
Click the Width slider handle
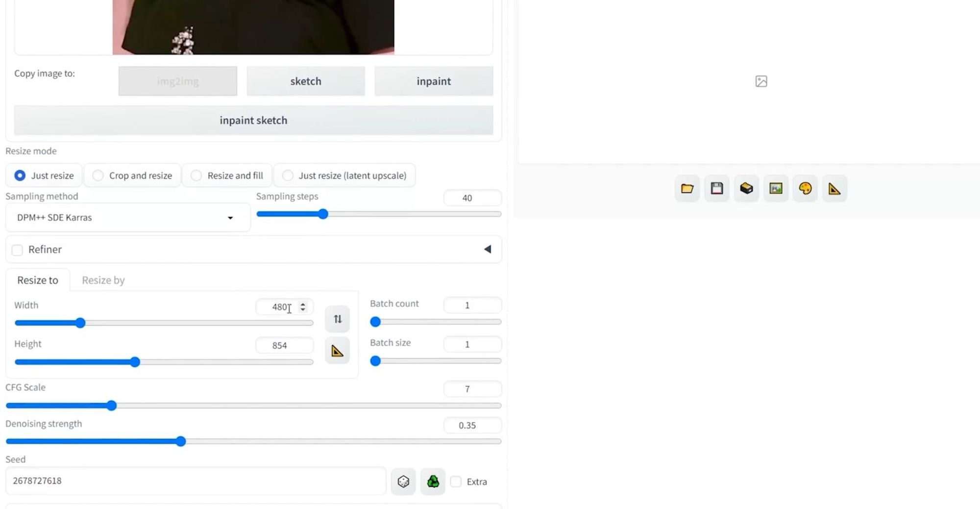pos(80,323)
